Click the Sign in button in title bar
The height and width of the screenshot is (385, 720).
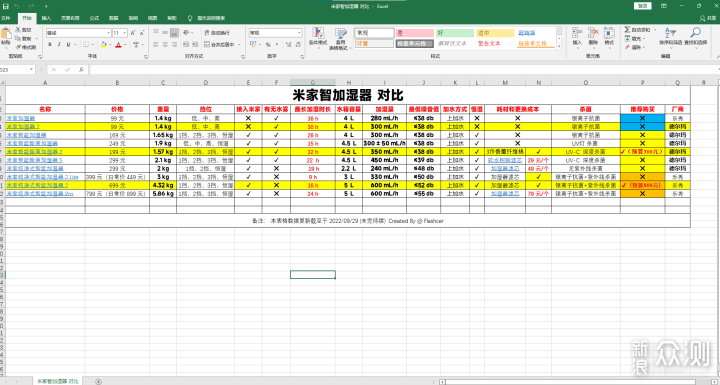pyautogui.click(x=643, y=6)
